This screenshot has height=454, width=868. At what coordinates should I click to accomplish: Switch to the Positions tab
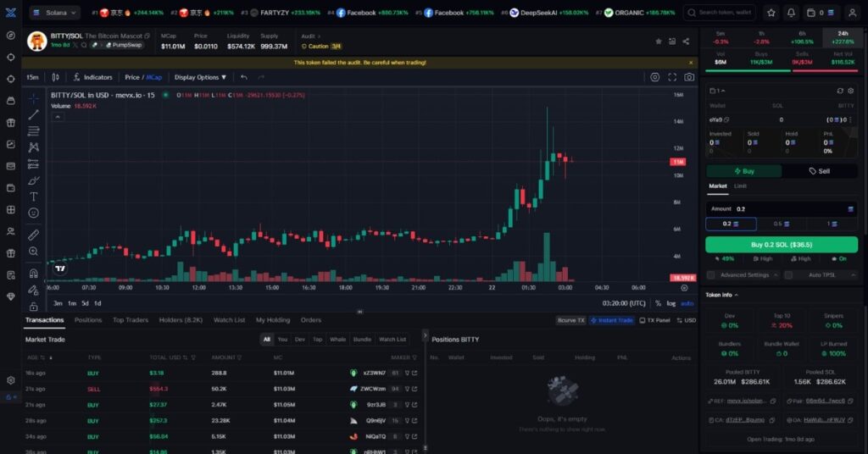click(x=88, y=320)
